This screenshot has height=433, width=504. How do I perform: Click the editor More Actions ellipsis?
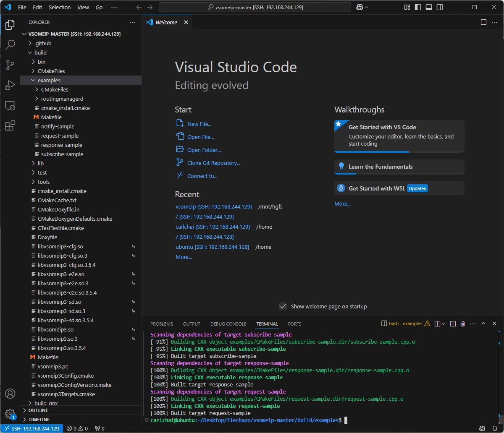point(494,22)
